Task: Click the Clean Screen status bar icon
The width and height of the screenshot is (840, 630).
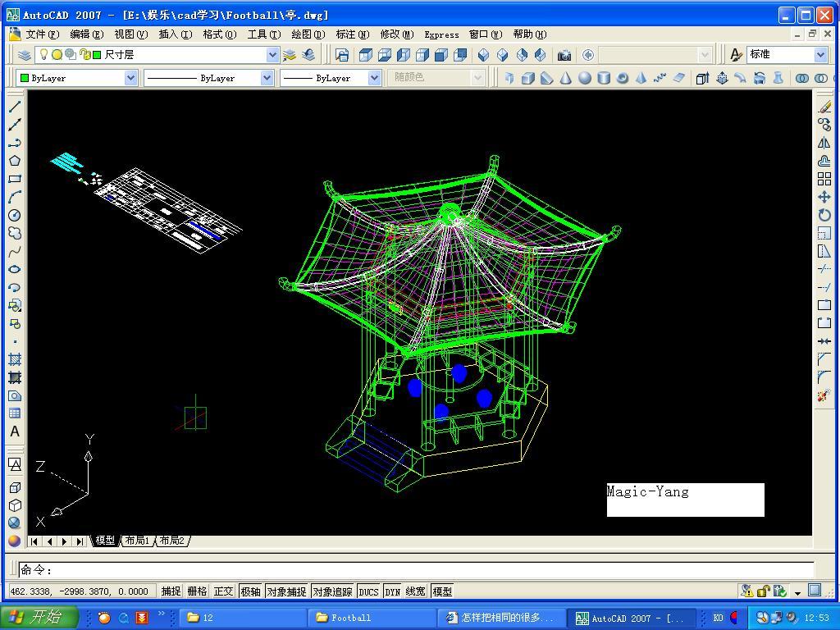Action: tap(815, 591)
